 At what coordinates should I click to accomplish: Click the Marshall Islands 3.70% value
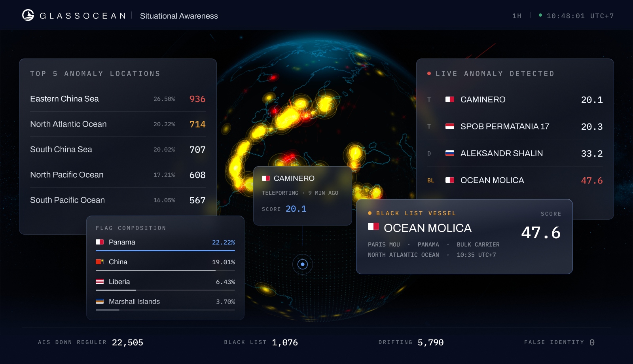click(226, 301)
